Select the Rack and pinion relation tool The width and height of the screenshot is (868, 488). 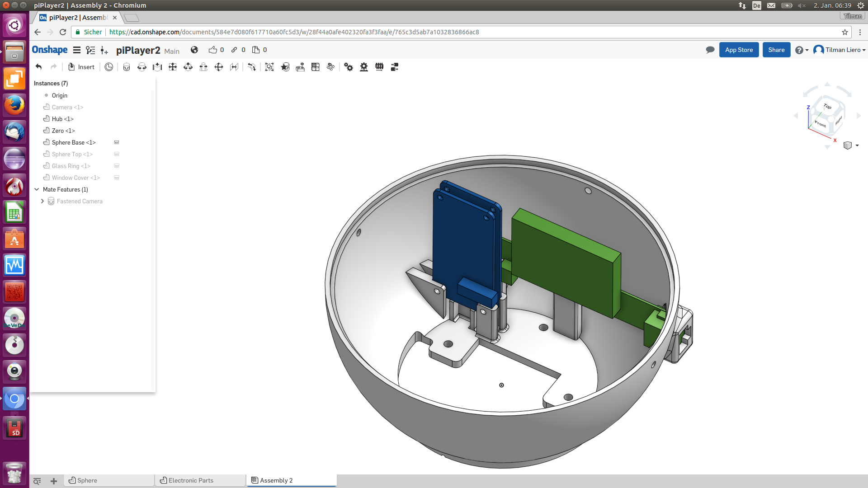[364, 67]
